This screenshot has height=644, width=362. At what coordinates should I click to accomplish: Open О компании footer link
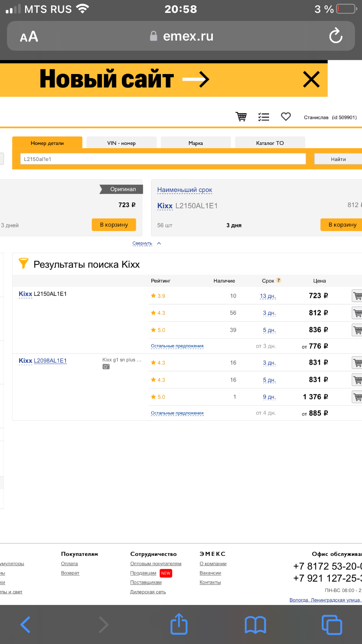[213, 563]
